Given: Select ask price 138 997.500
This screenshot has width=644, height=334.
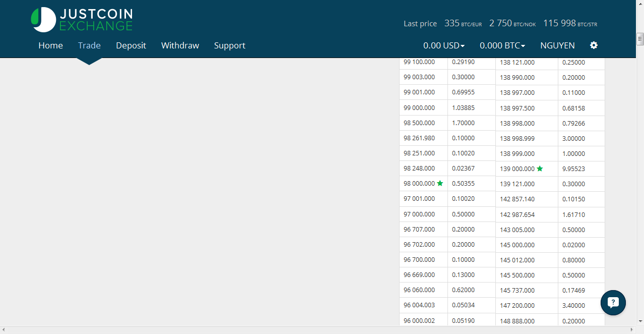Looking at the screenshot, I should click(x=518, y=108).
